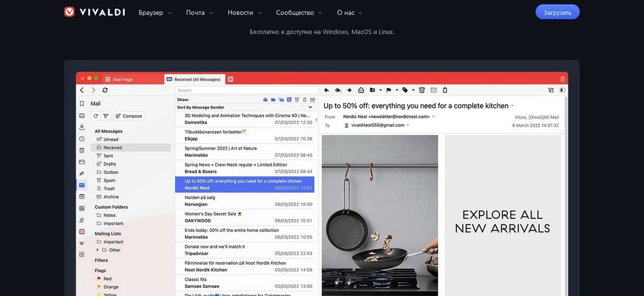Open the Downloads panel icon in side panel
The image size is (644, 296).
82,127
